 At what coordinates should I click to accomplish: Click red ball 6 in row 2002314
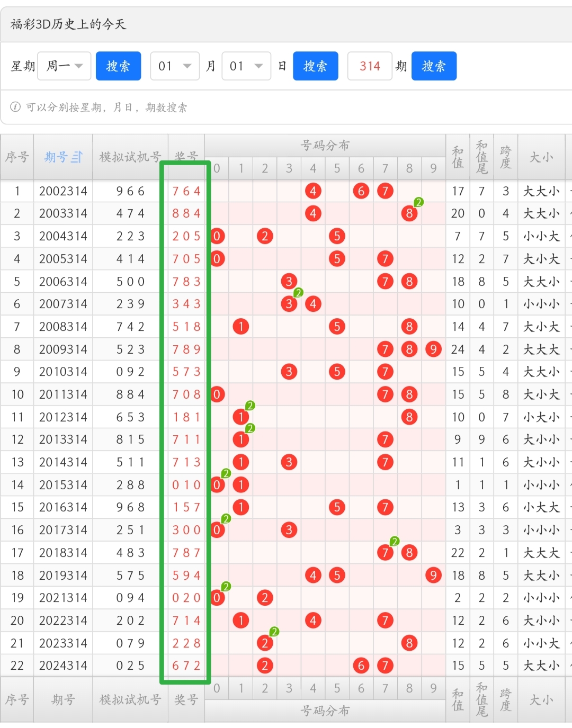pos(361,191)
